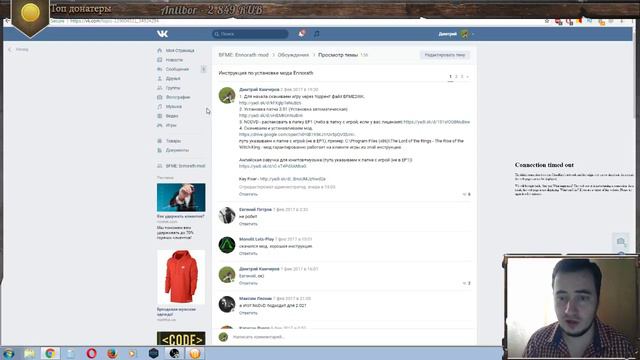
Task: Click Ответить under Monolit Lets-Play comment
Action: click(x=248, y=253)
